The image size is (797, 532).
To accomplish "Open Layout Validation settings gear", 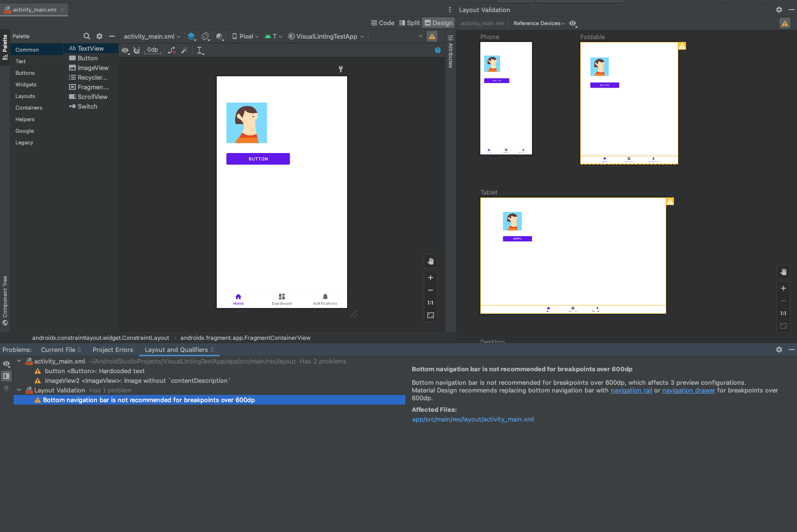I will 778,9.
